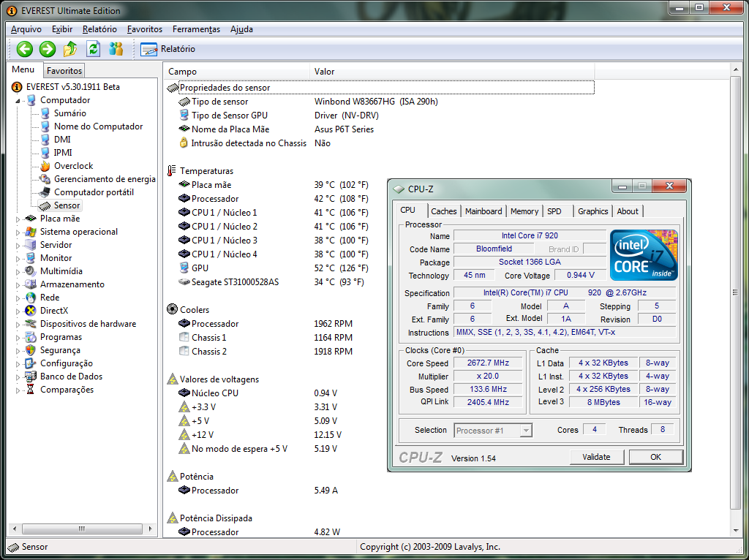Open the Arquivo menu
The height and width of the screenshot is (560, 749).
26,29
